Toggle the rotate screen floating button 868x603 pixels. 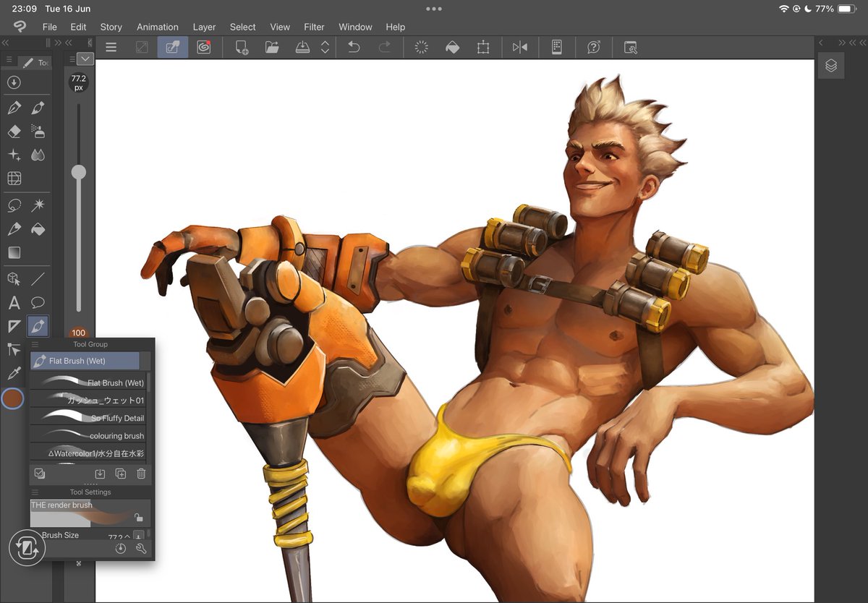tap(27, 548)
